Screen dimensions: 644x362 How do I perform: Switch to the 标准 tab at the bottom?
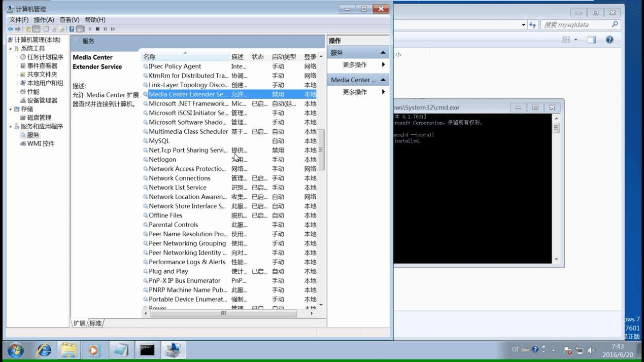(94, 322)
